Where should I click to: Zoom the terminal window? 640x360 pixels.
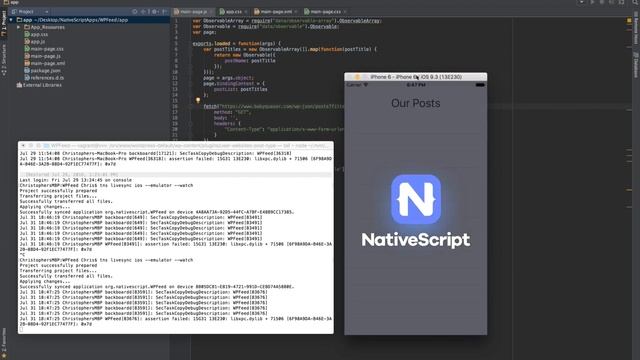coord(38,145)
